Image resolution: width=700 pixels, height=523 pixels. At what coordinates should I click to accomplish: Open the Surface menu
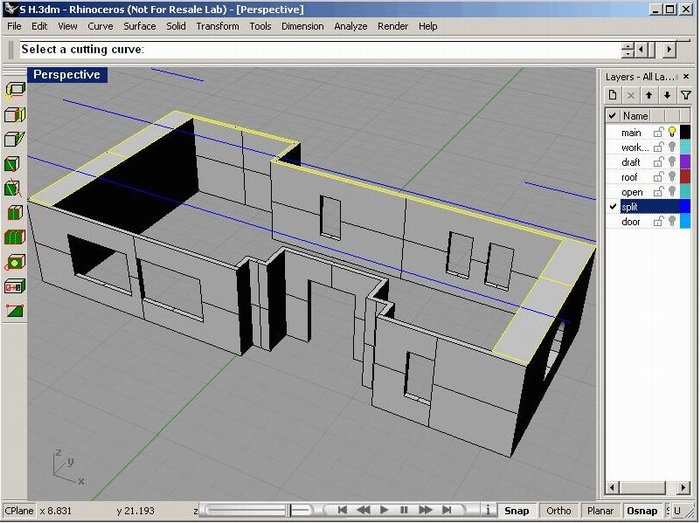(x=140, y=26)
